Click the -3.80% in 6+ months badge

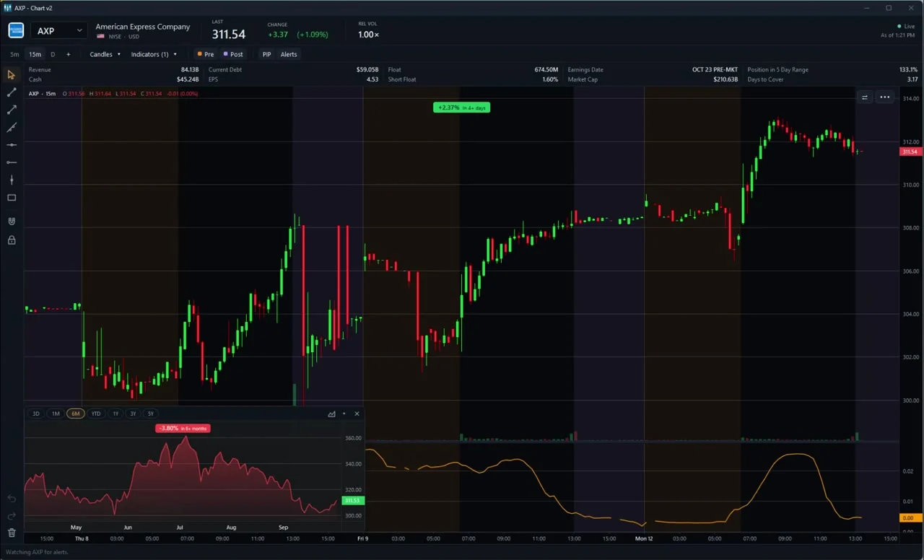click(183, 428)
